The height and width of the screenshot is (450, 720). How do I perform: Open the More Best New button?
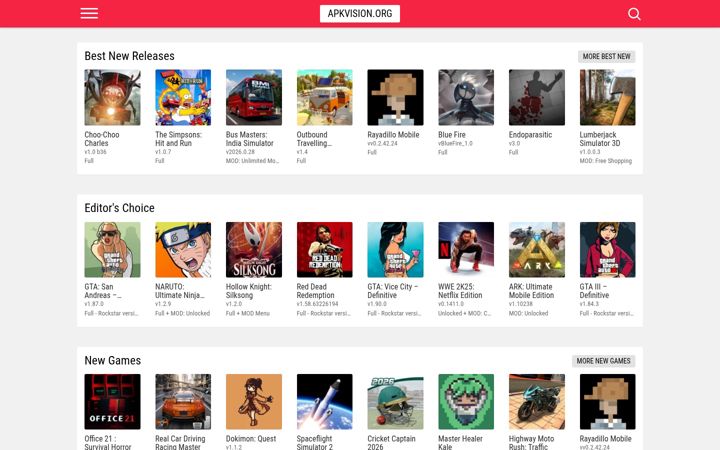tap(606, 56)
